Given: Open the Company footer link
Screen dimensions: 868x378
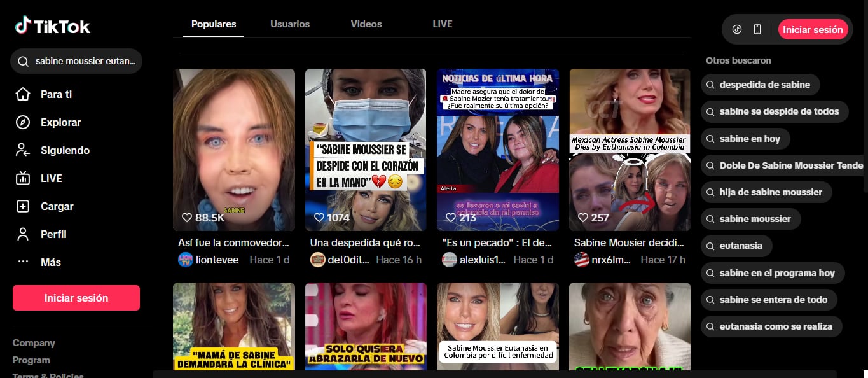Looking at the screenshot, I should click(33, 342).
